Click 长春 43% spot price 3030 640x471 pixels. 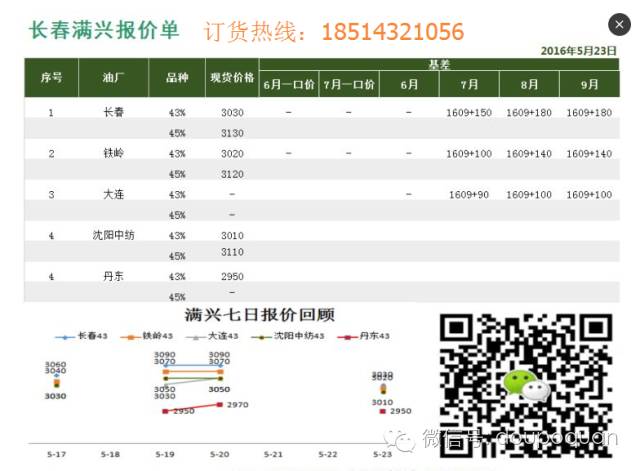(232, 113)
